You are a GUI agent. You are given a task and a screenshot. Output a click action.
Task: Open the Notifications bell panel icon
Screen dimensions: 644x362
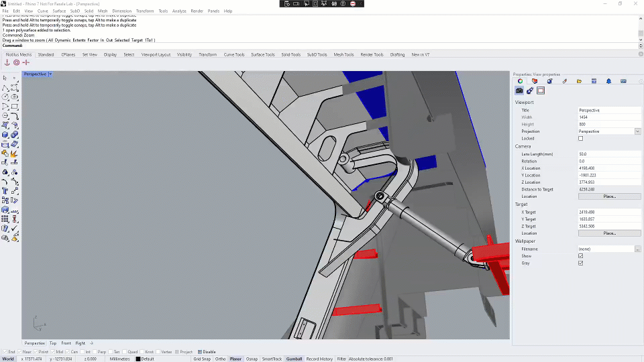coord(608,81)
